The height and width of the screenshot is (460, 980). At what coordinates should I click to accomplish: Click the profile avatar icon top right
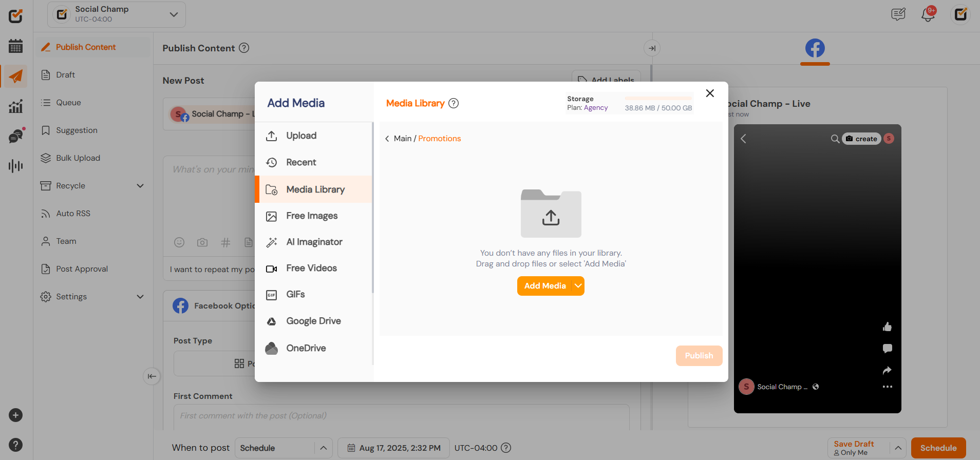tap(960, 14)
